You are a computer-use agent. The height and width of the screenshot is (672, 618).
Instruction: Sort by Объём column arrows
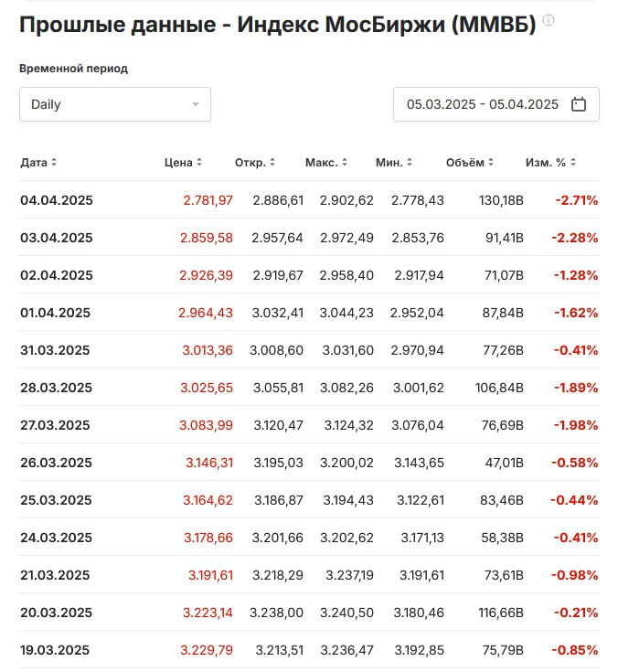(x=491, y=163)
